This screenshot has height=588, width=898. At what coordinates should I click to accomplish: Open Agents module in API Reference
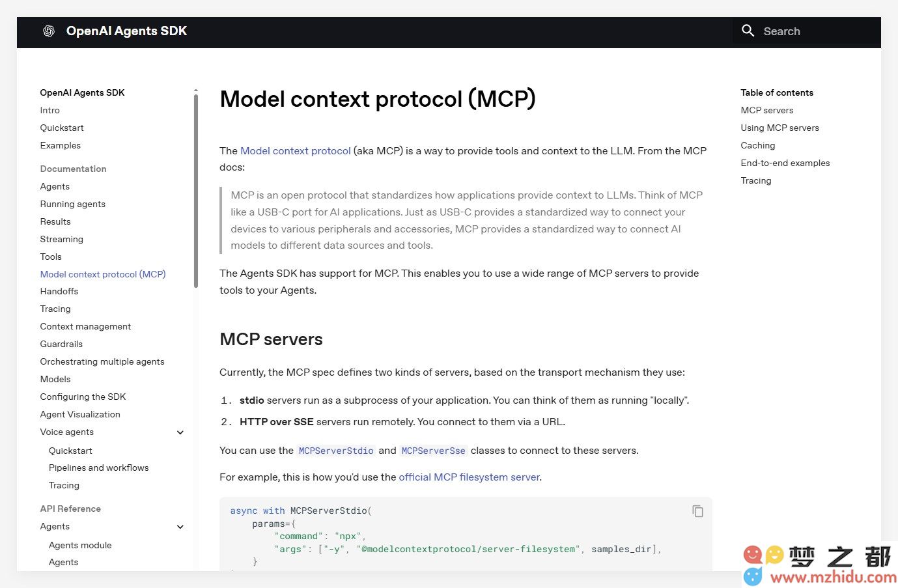[80, 545]
